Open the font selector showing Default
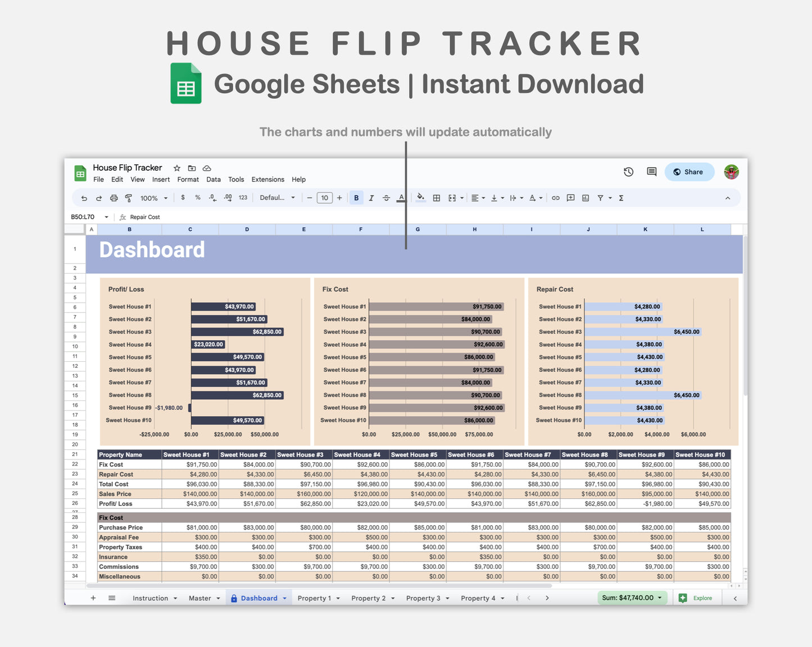The height and width of the screenshot is (647, 812). pos(277,198)
